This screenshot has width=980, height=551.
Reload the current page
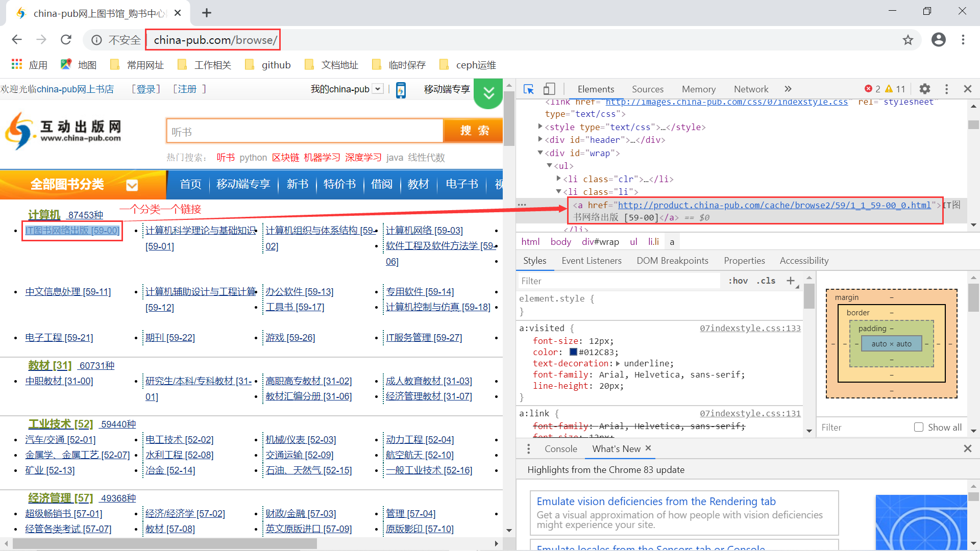(66, 40)
